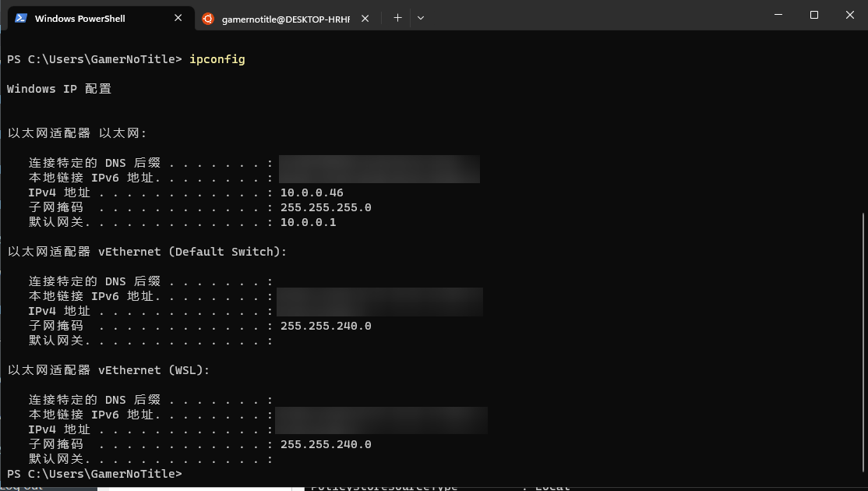Screen dimensions: 868x491
Task: Switch to the gamernotitle@DESKTOP tab
Action: pos(285,18)
